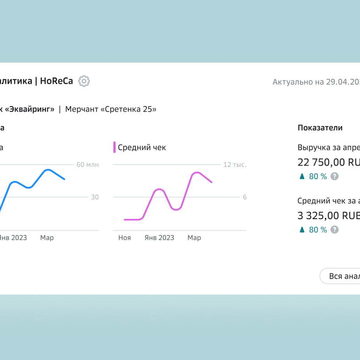Open the HoReCa widget settings gear
The image size is (360, 360).
[x=84, y=81]
